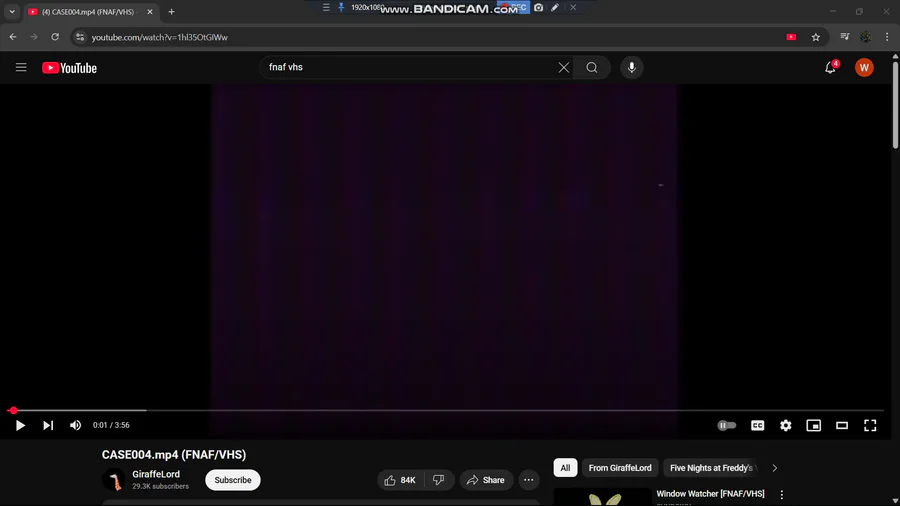
Task: Open Bandicam drawing pencil tool
Action: coord(554,7)
